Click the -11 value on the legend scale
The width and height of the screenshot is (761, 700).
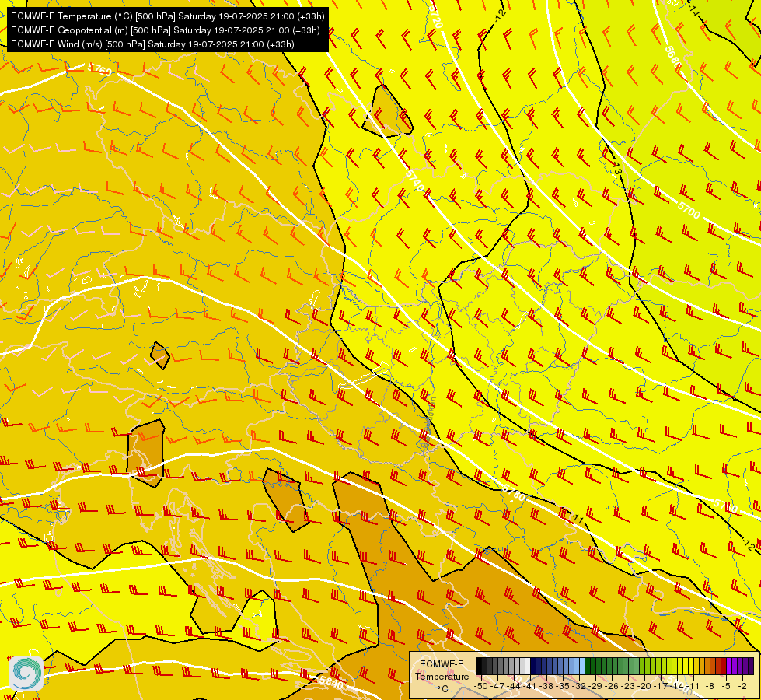693,686
